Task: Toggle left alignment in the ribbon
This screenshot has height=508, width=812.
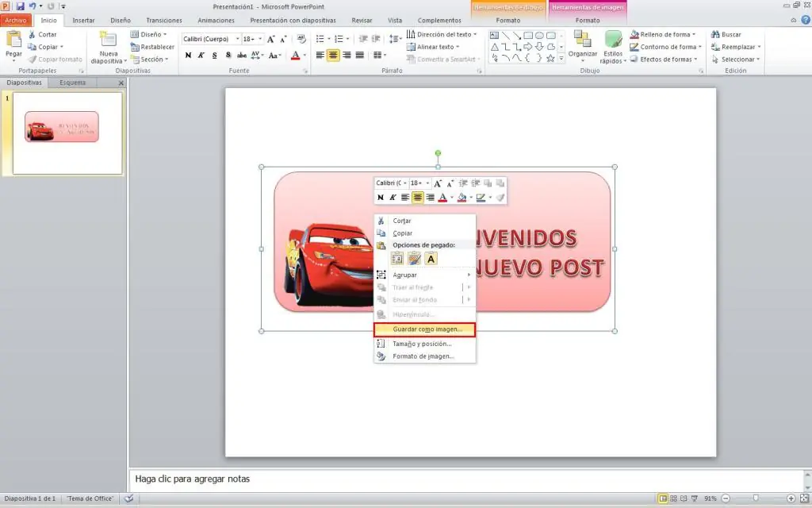Action: (x=320, y=55)
